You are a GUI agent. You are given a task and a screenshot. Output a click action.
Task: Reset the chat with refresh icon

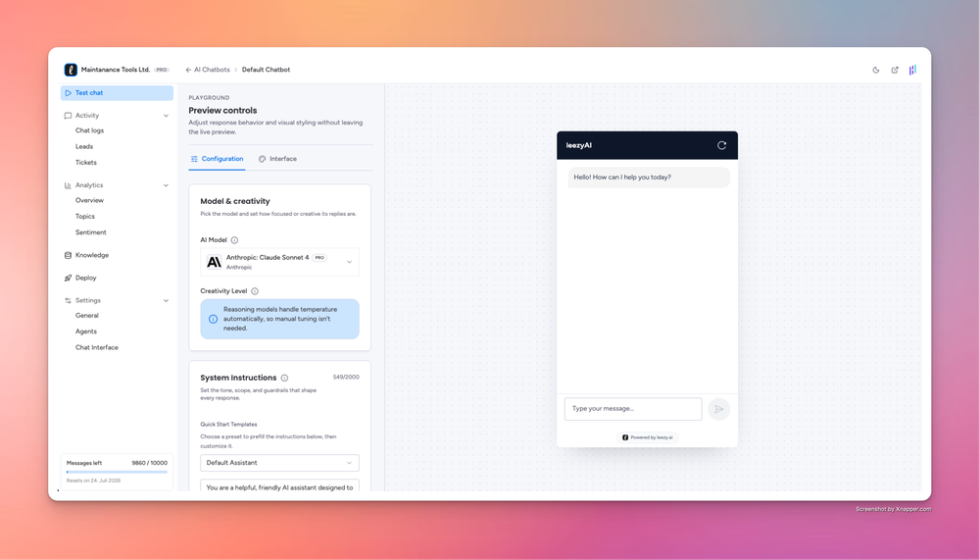point(722,145)
